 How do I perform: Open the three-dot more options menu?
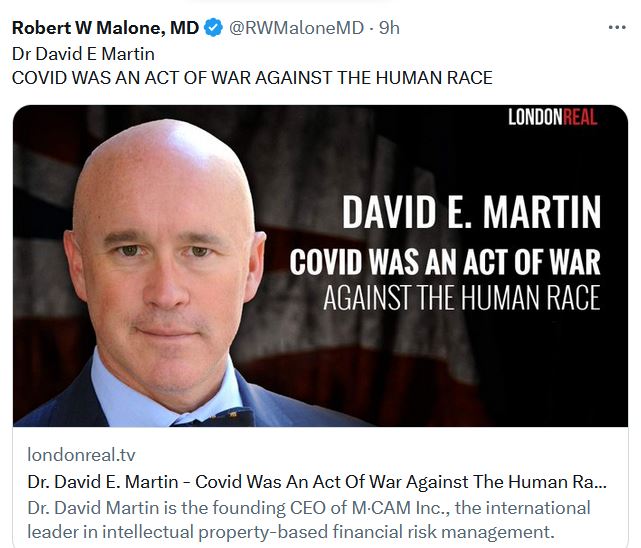click(x=617, y=27)
